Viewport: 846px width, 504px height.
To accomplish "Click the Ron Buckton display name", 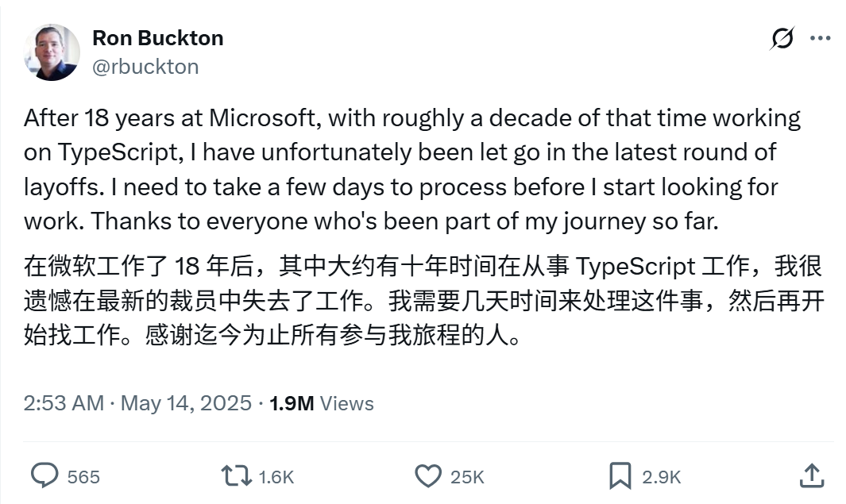I will pos(157,37).
